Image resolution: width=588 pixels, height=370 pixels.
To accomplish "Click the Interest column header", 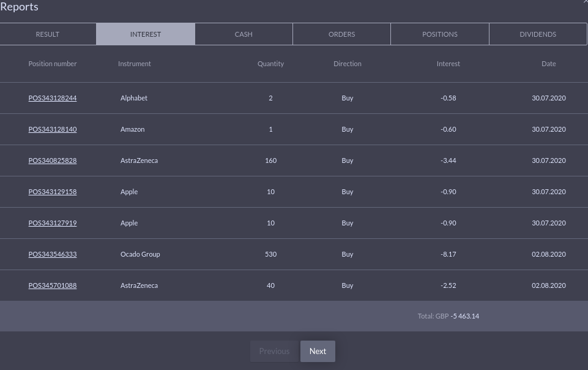I will [448, 64].
